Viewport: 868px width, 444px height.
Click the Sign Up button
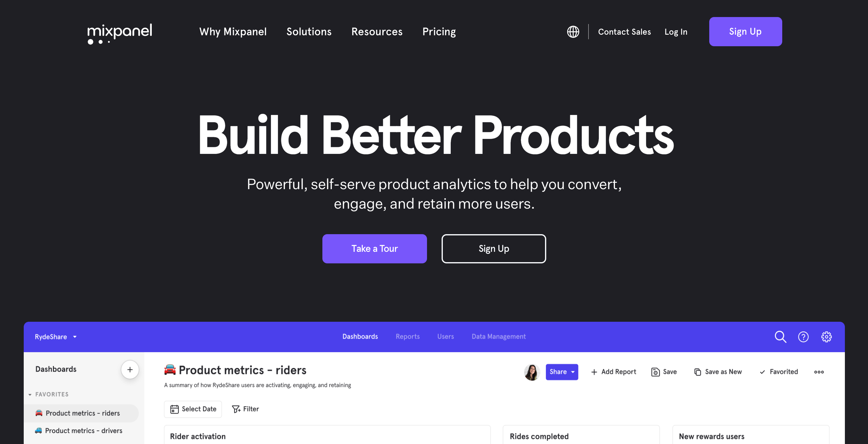tap(745, 31)
